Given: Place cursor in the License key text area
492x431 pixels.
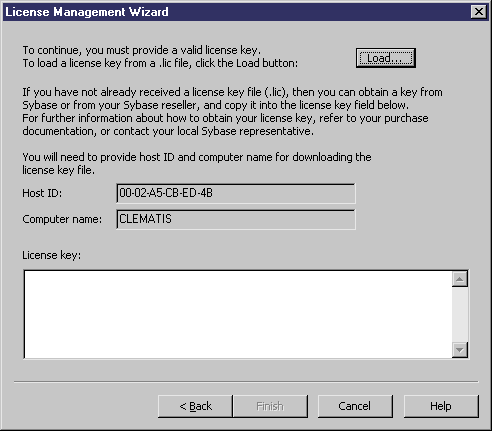Looking at the screenshot, I should [x=238, y=314].
